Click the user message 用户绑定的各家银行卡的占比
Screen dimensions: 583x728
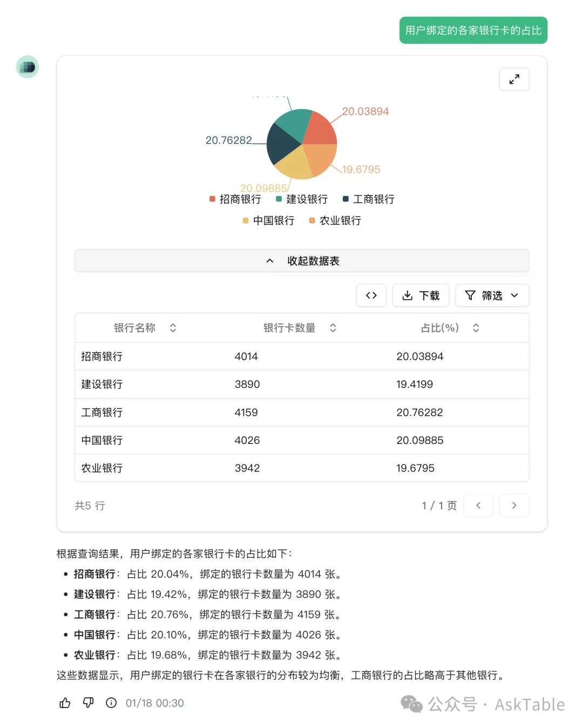tap(473, 30)
